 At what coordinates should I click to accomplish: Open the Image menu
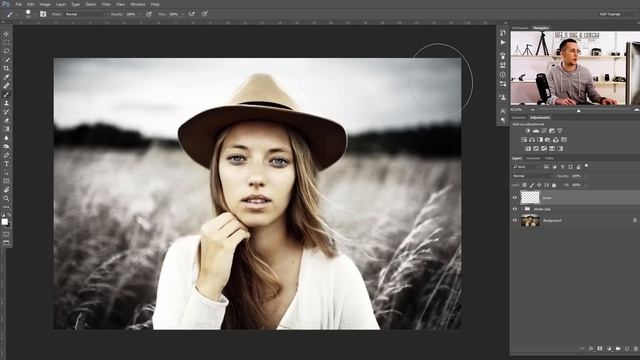(x=45, y=4)
